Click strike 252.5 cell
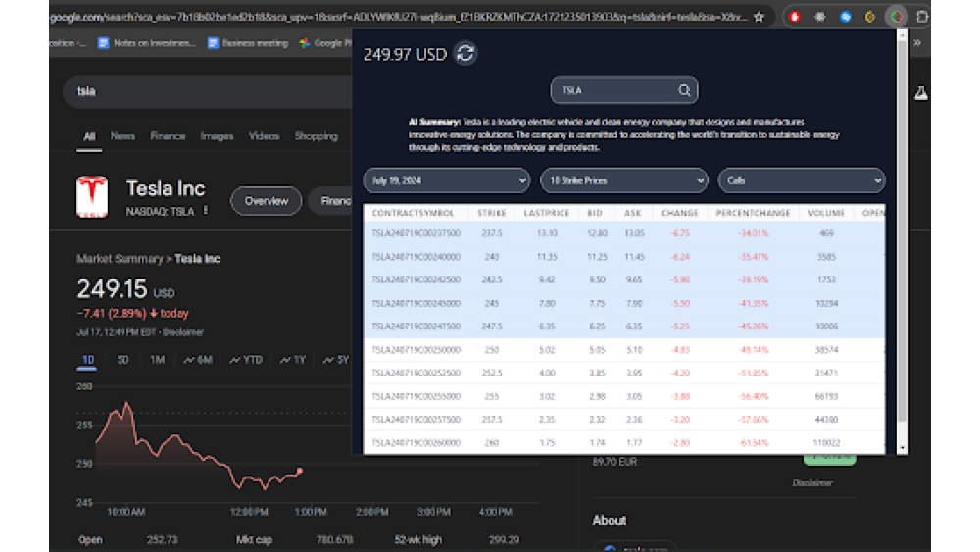Viewport: 980px width, 552px height. click(x=492, y=374)
